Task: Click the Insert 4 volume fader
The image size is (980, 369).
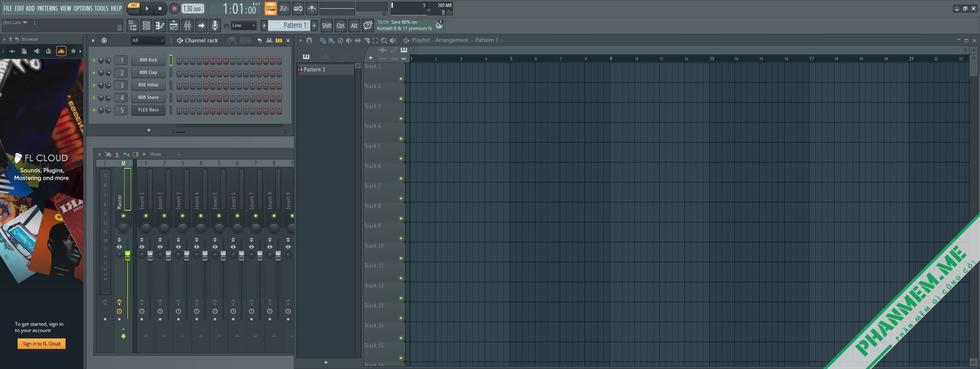Action: coord(205,256)
